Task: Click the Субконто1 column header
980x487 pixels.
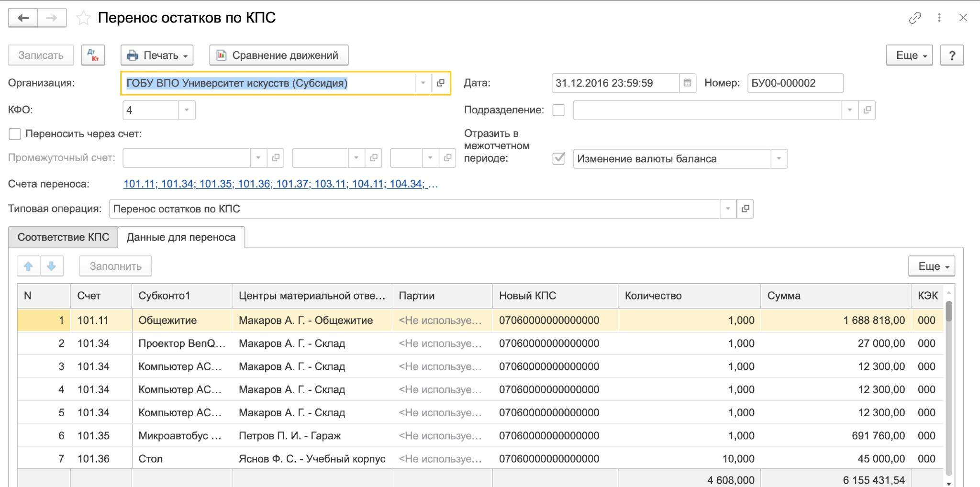Action: coord(182,296)
